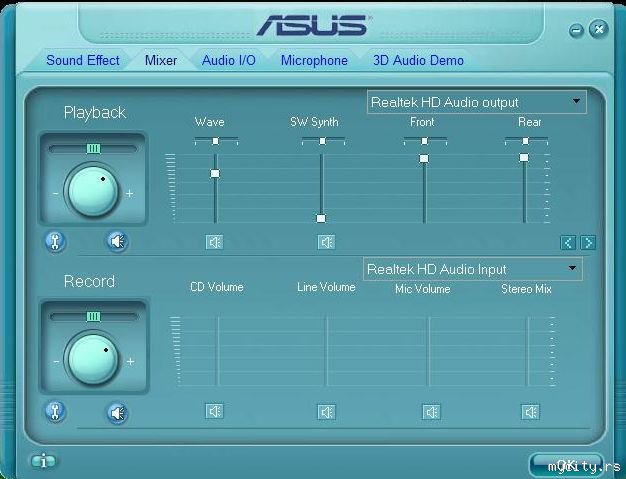Mute the CD Volume channel
Screen dimensions: 626x479
215,411
